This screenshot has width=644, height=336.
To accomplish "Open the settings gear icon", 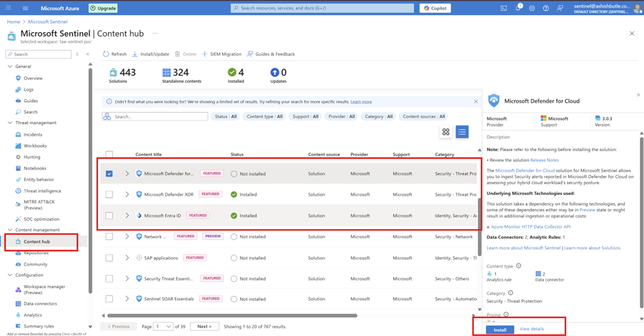I will click(x=532, y=8).
